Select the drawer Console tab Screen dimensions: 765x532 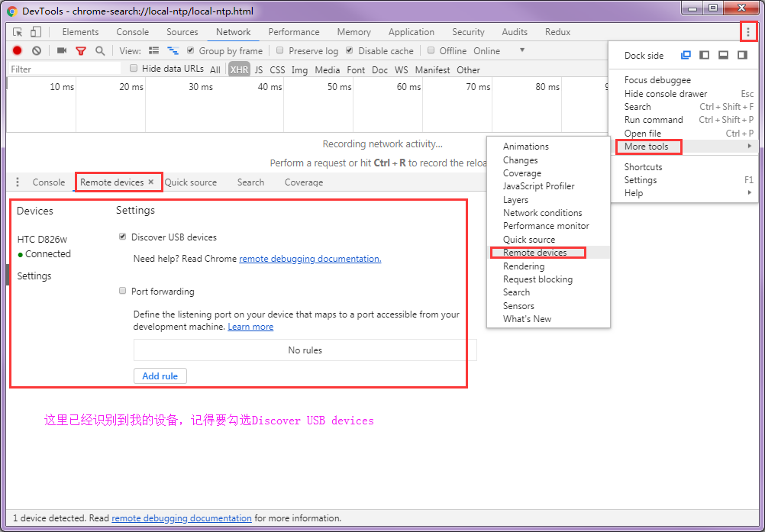[x=49, y=182]
